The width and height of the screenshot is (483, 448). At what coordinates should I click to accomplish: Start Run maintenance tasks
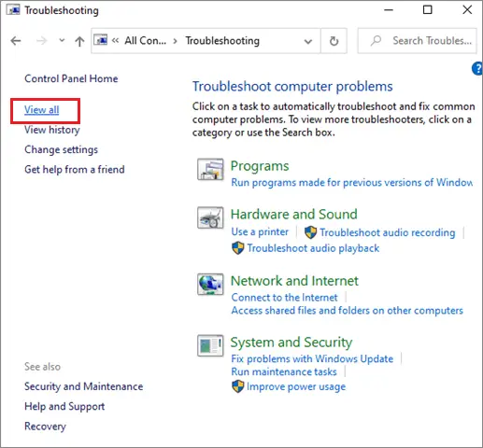point(284,371)
